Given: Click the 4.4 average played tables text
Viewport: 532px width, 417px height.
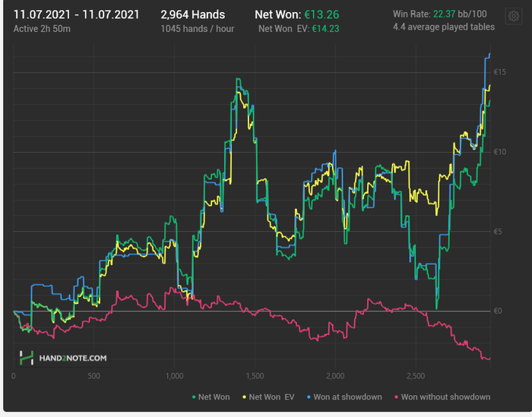Looking at the screenshot, I should coord(444,27).
